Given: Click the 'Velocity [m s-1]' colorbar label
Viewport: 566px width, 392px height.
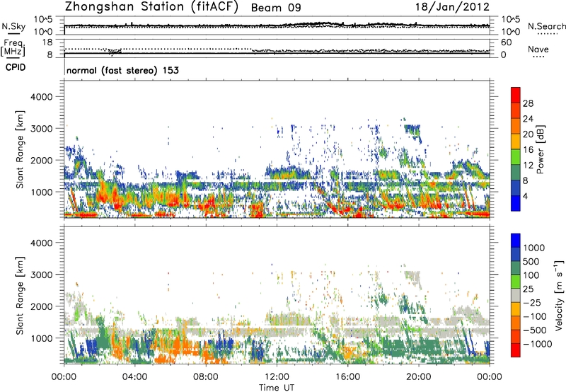Looking at the screenshot, I should (559, 295).
